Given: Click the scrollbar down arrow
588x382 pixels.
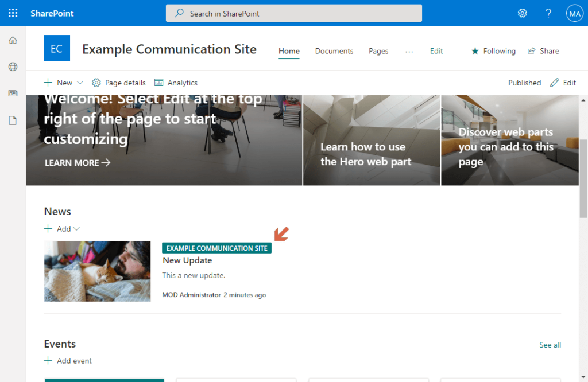Looking at the screenshot, I should [583, 377].
